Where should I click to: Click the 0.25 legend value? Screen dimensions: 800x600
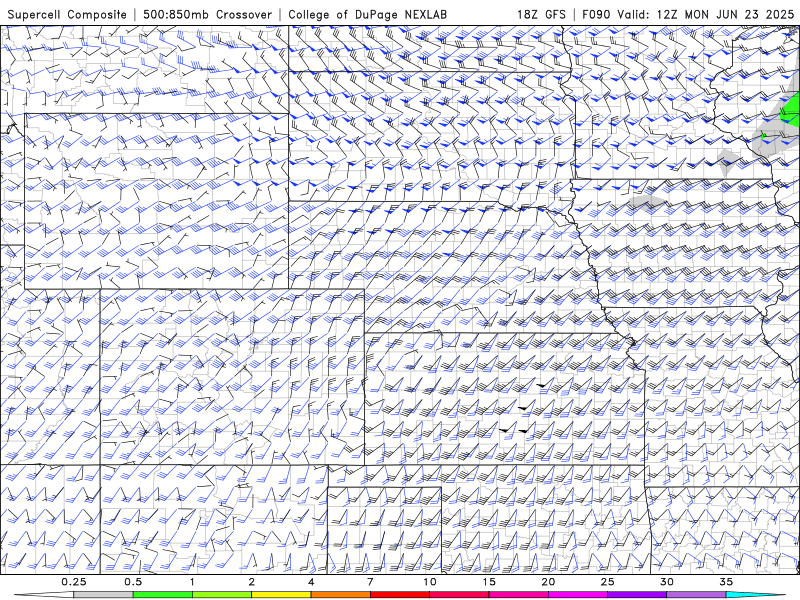tap(74, 582)
